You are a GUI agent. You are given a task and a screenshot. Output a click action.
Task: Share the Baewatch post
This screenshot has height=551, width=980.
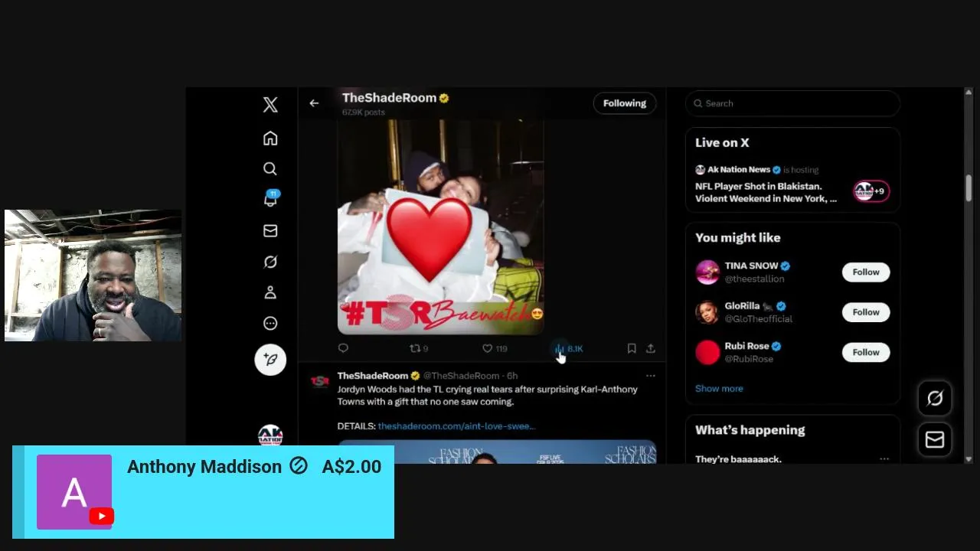tap(650, 348)
